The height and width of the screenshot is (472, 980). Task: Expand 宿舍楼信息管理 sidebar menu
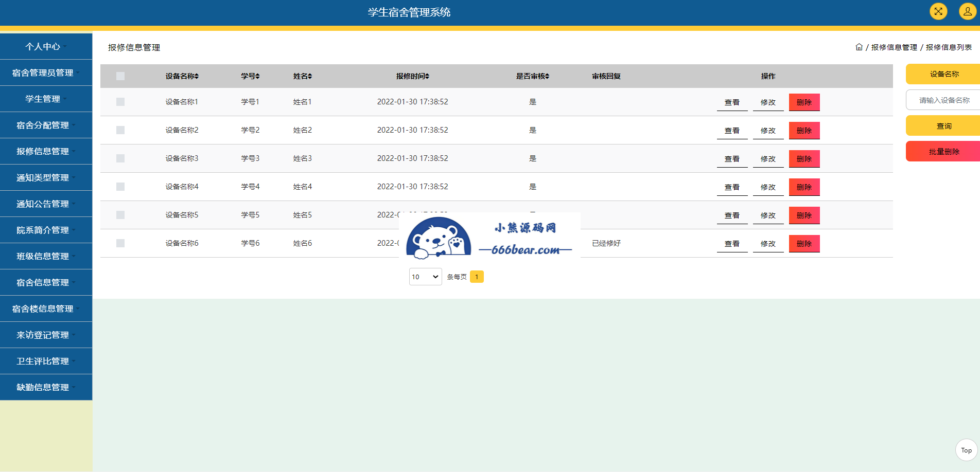click(46, 308)
